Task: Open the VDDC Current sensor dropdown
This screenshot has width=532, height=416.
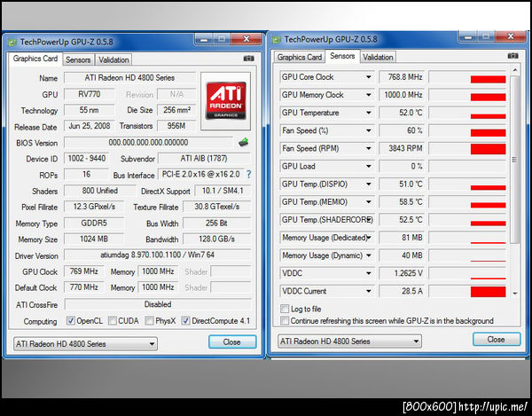Action: tap(369, 291)
